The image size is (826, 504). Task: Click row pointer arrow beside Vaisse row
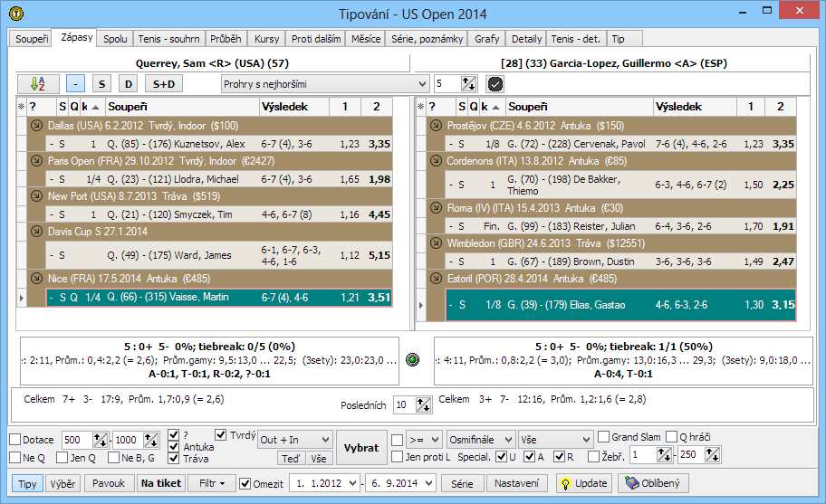[21, 298]
